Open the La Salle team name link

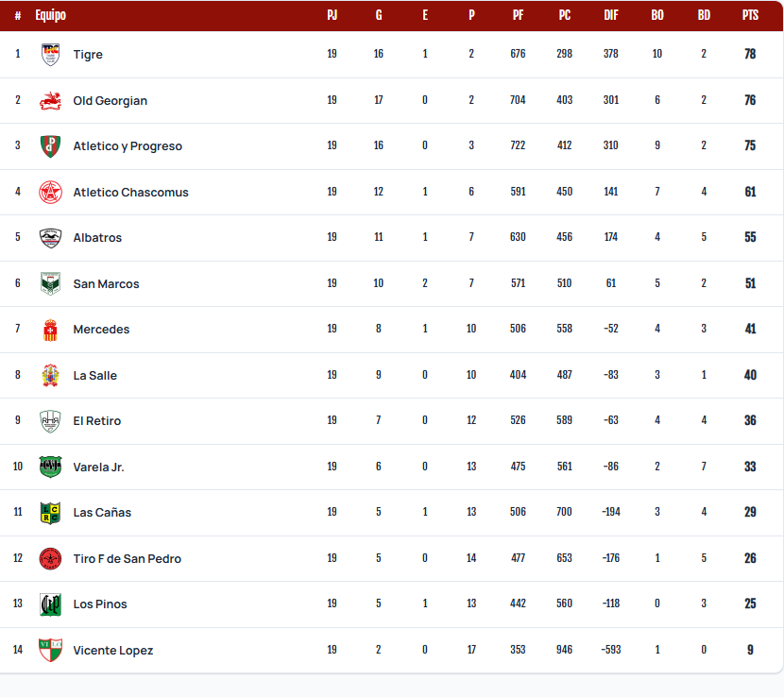(x=95, y=376)
